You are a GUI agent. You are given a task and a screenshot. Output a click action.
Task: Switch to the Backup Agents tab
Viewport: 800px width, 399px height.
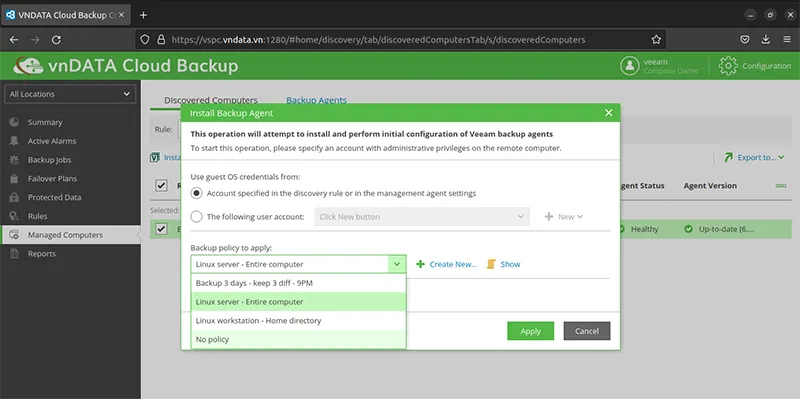click(316, 101)
